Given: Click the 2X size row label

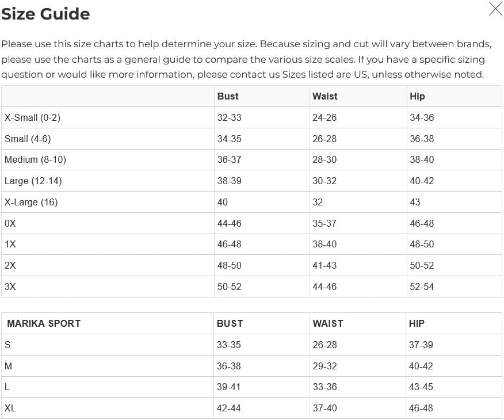Looking at the screenshot, I should tap(10, 265).
